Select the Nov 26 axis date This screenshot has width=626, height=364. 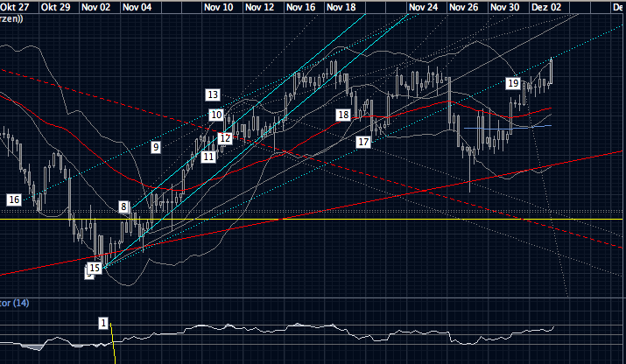[x=463, y=7]
